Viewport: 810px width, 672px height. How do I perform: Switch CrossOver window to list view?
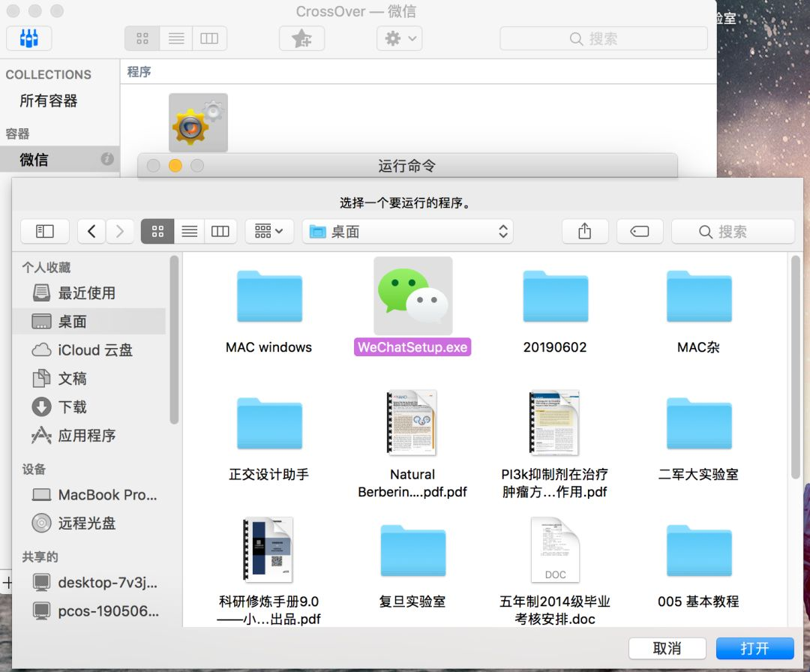click(176, 38)
